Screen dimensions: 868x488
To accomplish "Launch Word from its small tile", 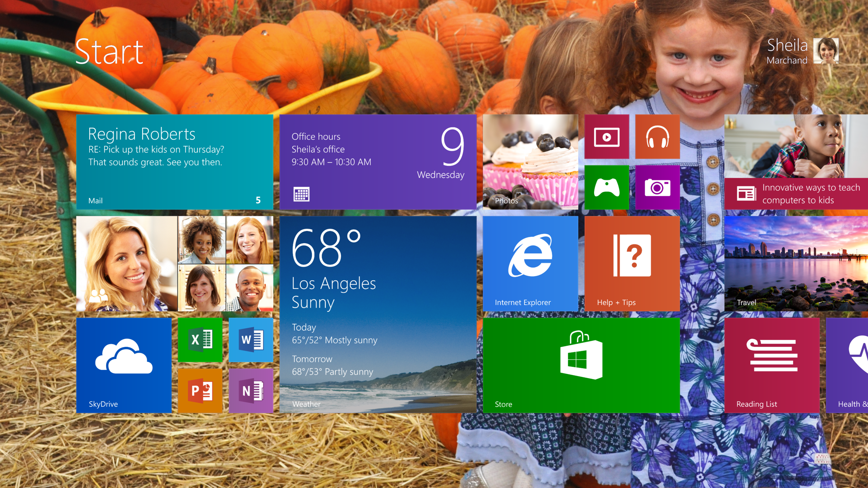I will (251, 340).
